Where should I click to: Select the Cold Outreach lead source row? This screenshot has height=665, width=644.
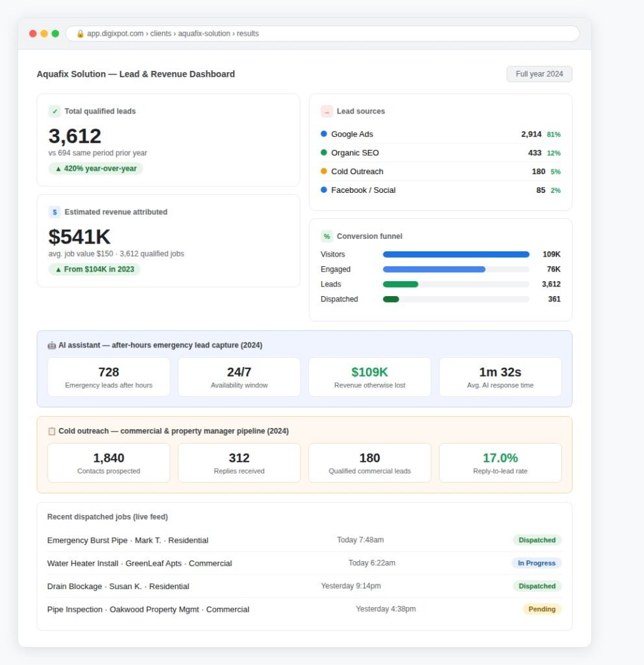[441, 171]
